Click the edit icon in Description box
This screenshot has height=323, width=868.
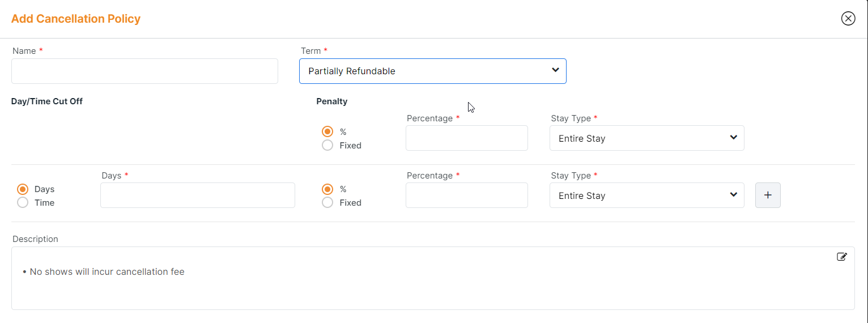point(842,257)
